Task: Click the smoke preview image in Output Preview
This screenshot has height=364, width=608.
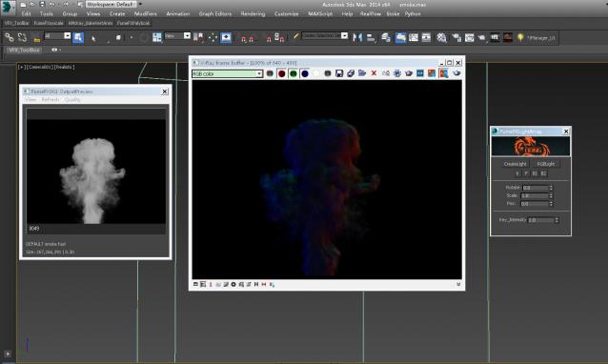Action: tap(96, 172)
